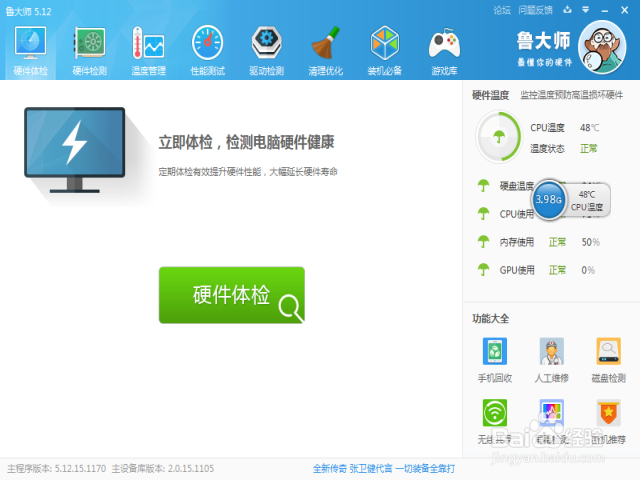Open the 性能测试 gauge icon
The image size is (640, 480).
[207, 42]
